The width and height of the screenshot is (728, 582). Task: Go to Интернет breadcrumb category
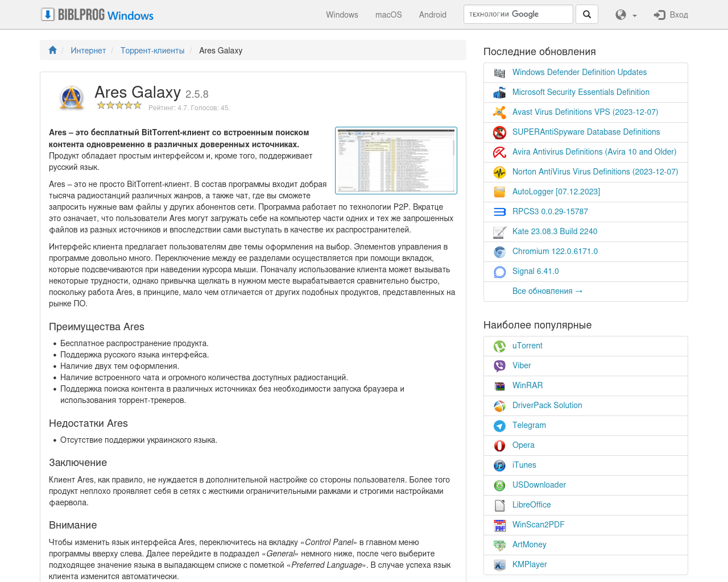coord(88,51)
